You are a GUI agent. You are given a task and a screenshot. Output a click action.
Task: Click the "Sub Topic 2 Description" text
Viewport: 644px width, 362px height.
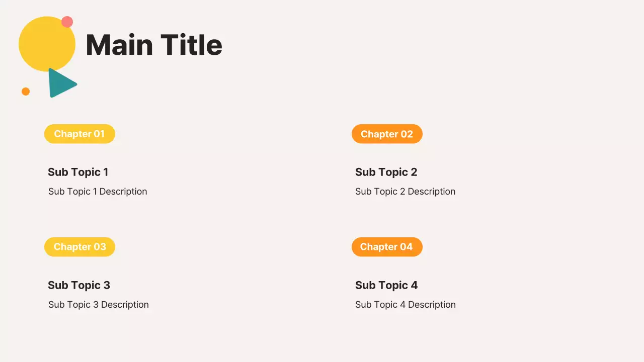point(405,192)
